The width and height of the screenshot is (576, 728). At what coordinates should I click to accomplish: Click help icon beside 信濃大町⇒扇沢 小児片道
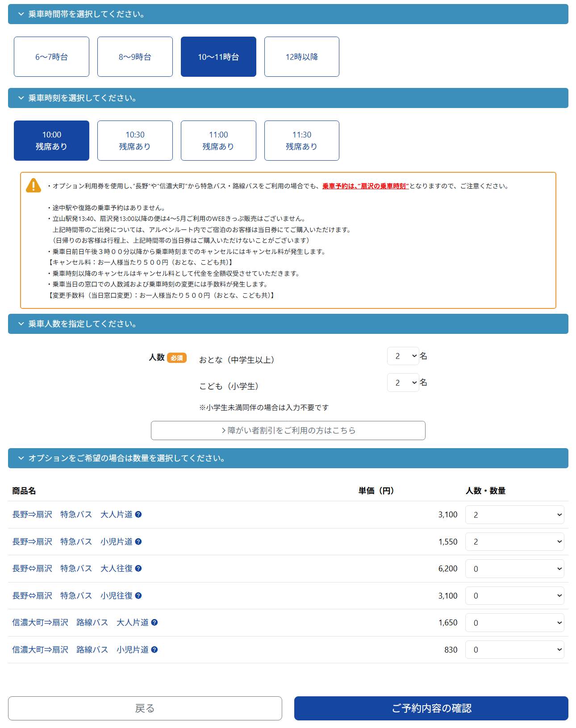(x=154, y=650)
